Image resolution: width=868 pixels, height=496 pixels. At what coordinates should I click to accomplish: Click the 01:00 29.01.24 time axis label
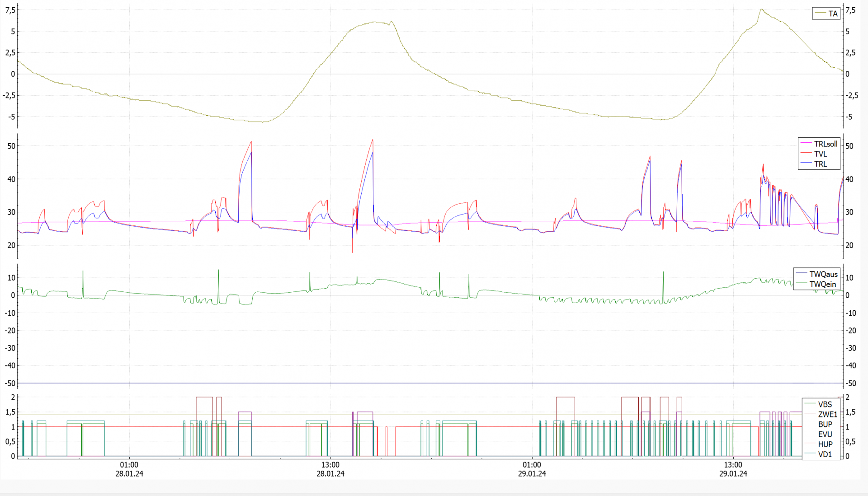click(532, 469)
